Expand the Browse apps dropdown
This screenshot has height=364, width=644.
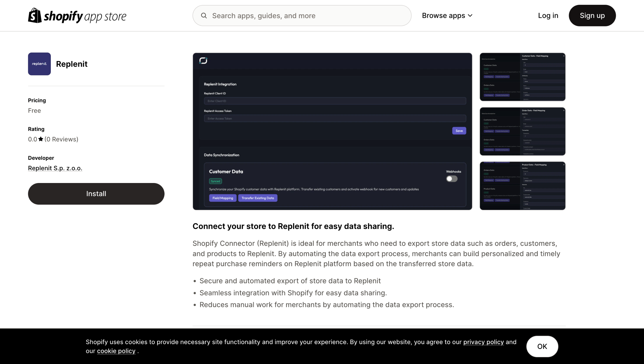pyautogui.click(x=447, y=16)
